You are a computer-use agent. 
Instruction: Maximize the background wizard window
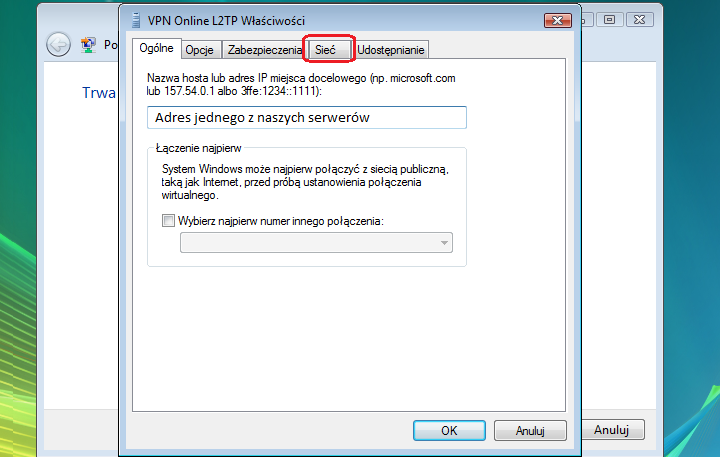609,20
